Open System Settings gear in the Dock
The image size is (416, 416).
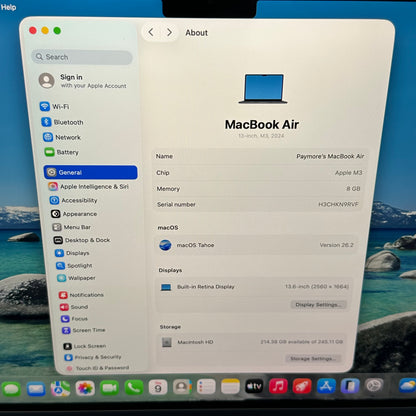click(x=374, y=386)
